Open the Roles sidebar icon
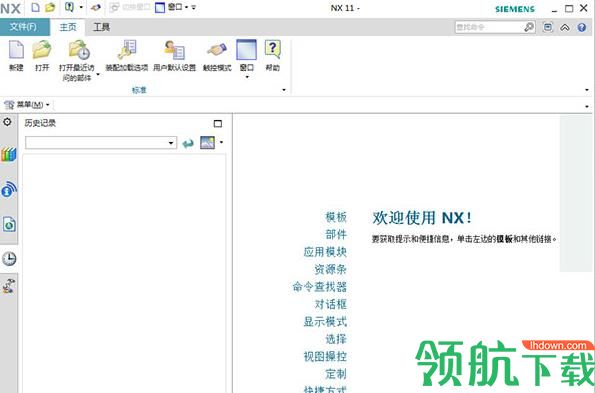The width and height of the screenshot is (595, 393). pyautogui.click(x=9, y=286)
